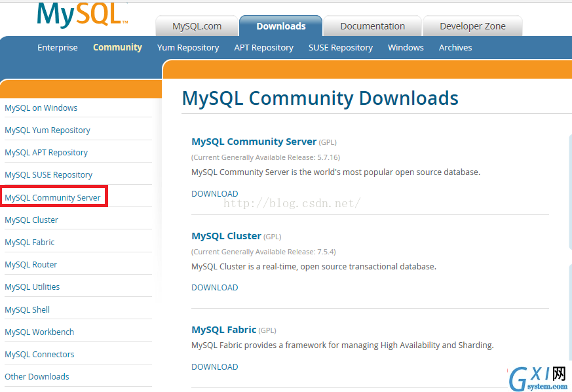The width and height of the screenshot is (572, 392).
Task: Open Other Downloads sidebar link
Action: point(37,377)
